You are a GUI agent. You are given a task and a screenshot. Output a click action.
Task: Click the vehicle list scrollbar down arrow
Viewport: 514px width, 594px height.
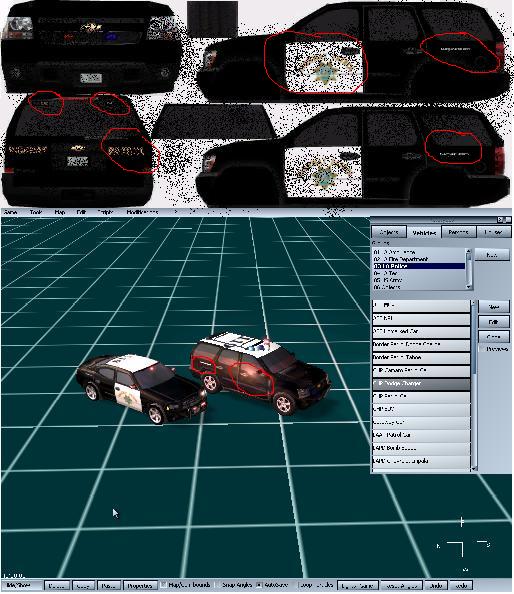[473, 469]
